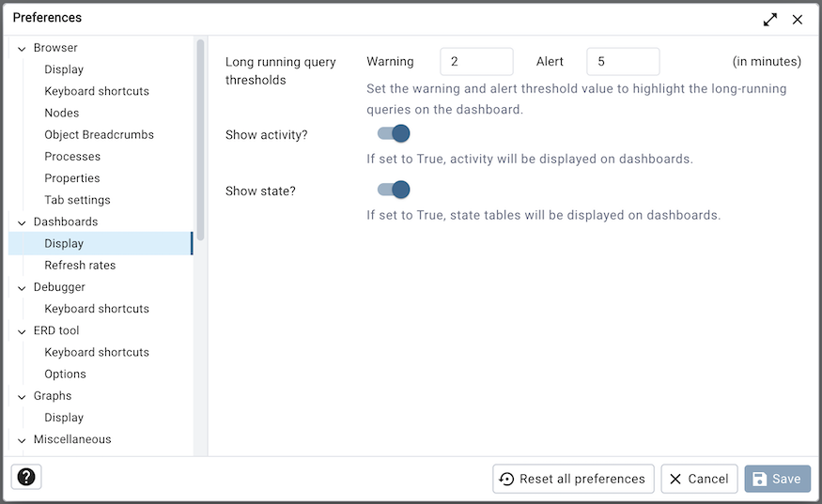The image size is (822, 504).
Task: Collapse the Debugger tree node
Action: coord(22,288)
